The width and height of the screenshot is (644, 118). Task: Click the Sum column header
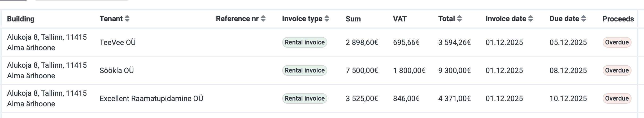[x=353, y=19]
